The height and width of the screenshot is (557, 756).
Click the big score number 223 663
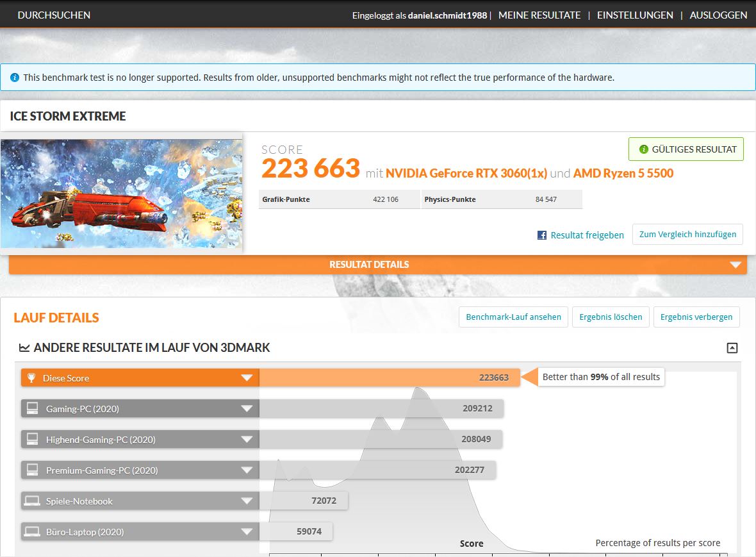pos(311,169)
